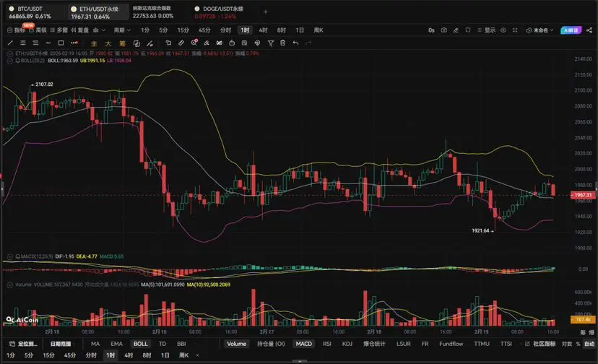This screenshot has height=364, width=598.
Task: Collapse ETH/USDT price legend row
Action: coord(10,53)
